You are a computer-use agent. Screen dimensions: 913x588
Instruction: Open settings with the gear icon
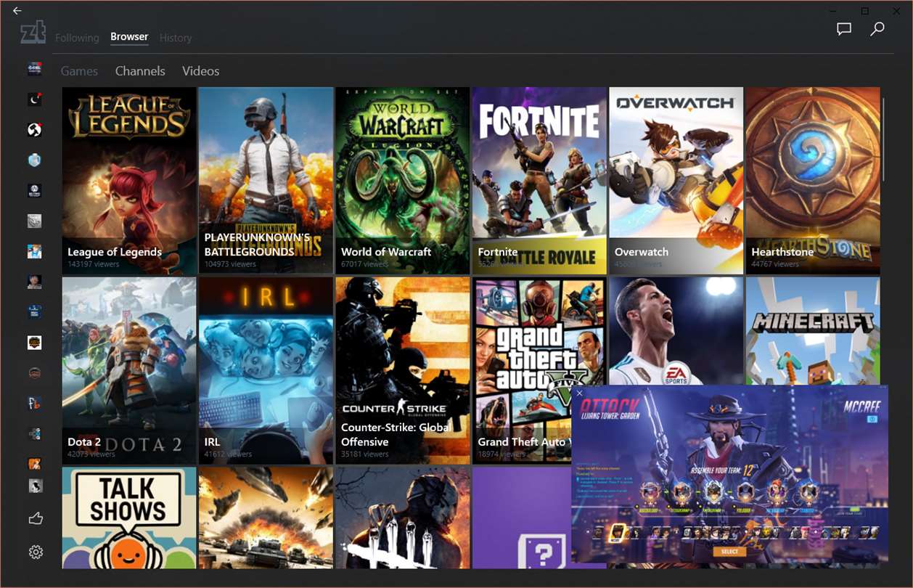coord(36,552)
